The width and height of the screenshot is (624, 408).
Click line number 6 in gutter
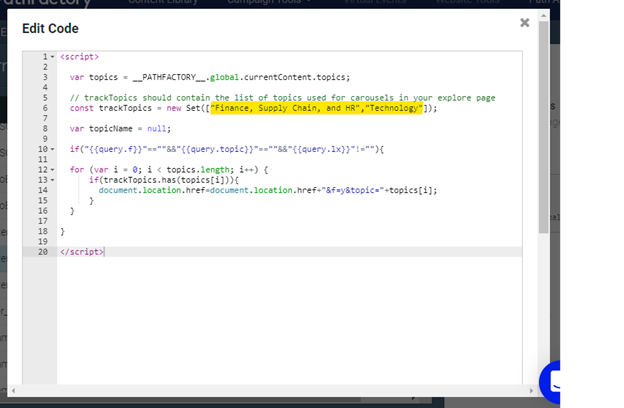(x=45, y=108)
